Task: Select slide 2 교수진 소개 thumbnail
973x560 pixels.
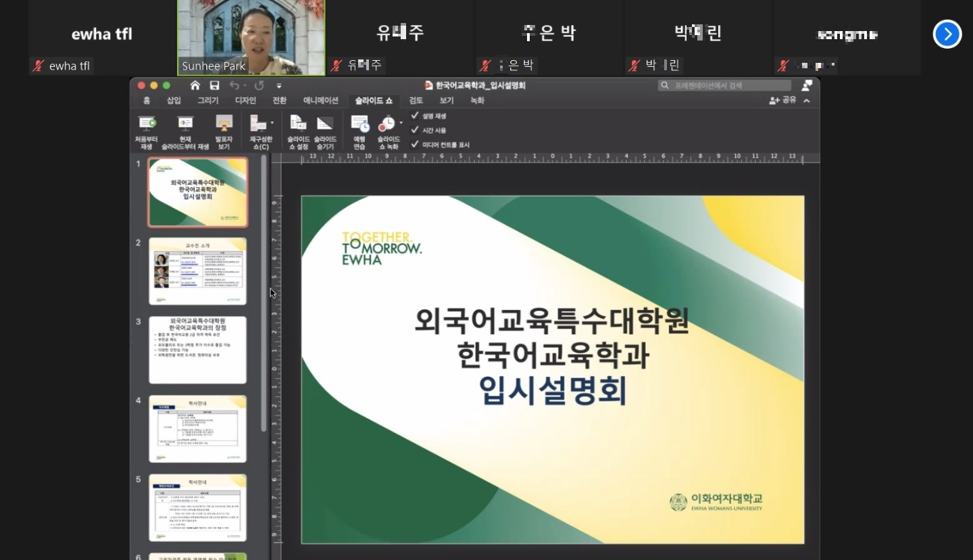Action: tap(198, 272)
